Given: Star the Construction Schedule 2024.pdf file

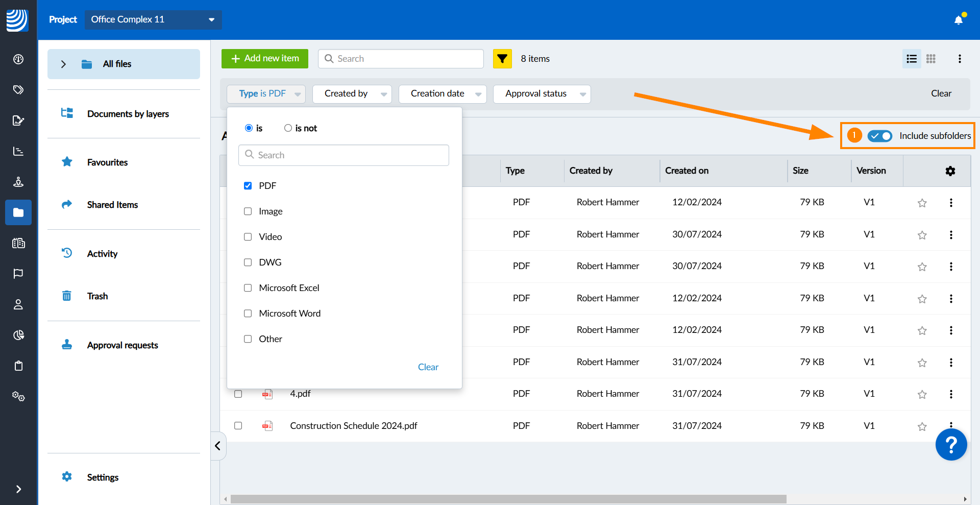Looking at the screenshot, I should pyautogui.click(x=922, y=426).
